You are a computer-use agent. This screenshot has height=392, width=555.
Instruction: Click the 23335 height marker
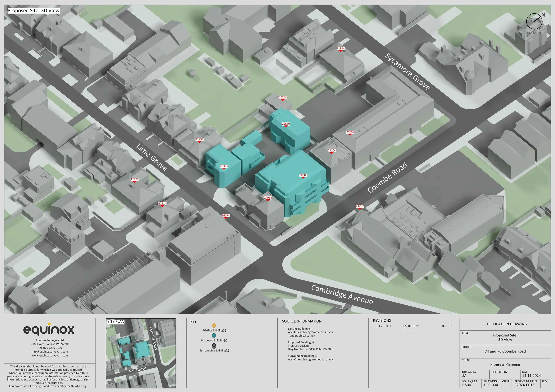click(x=224, y=166)
